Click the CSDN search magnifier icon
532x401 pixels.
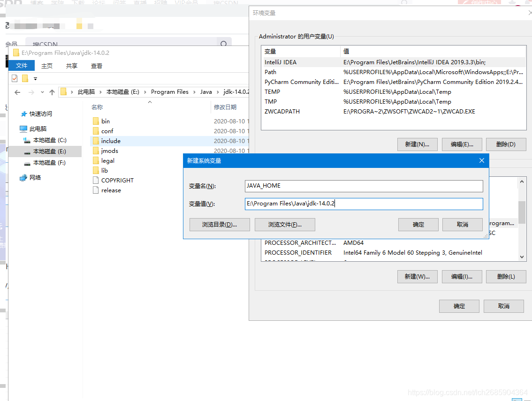pyautogui.click(x=223, y=44)
